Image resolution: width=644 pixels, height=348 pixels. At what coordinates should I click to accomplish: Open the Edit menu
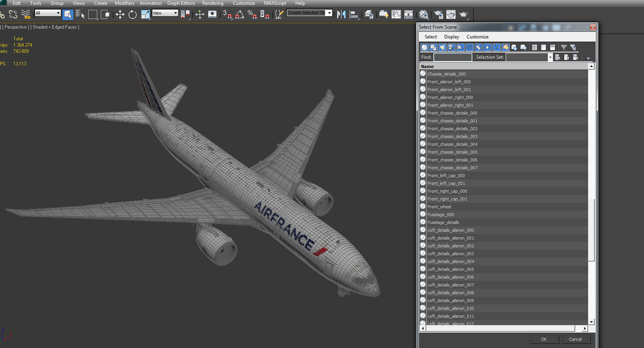pyautogui.click(x=17, y=3)
